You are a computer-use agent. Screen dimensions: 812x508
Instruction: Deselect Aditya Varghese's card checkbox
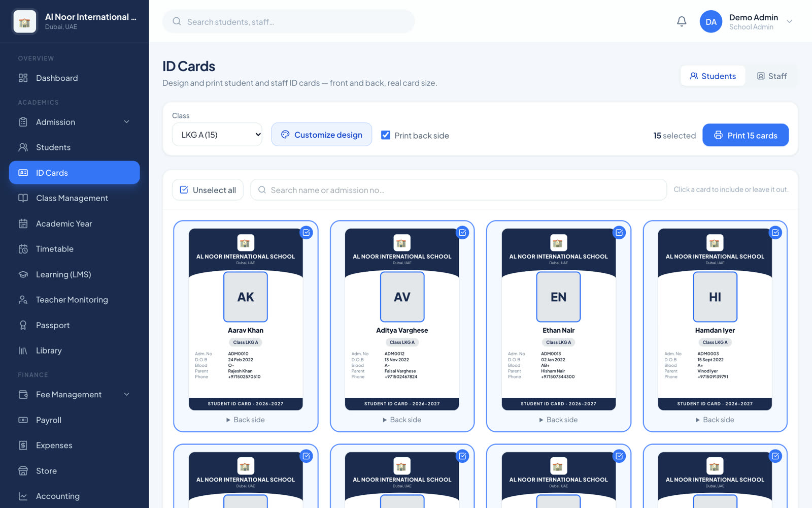coord(463,233)
